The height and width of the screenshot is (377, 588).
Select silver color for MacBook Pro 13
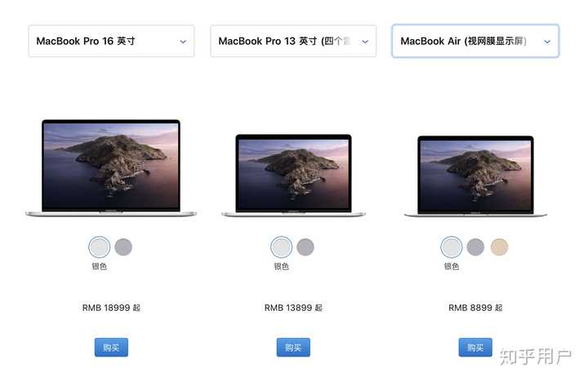click(x=281, y=247)
